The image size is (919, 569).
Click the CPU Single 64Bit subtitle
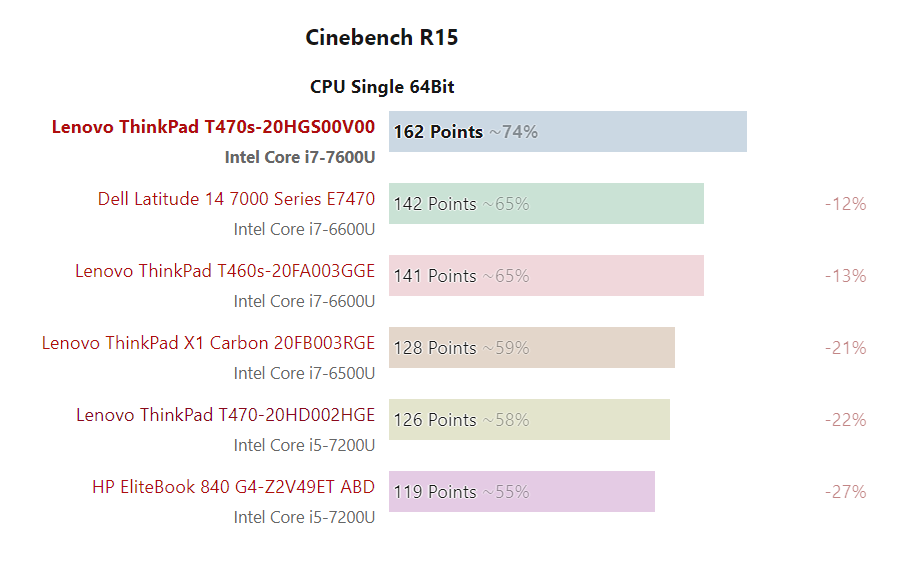(x=382, y=87)
